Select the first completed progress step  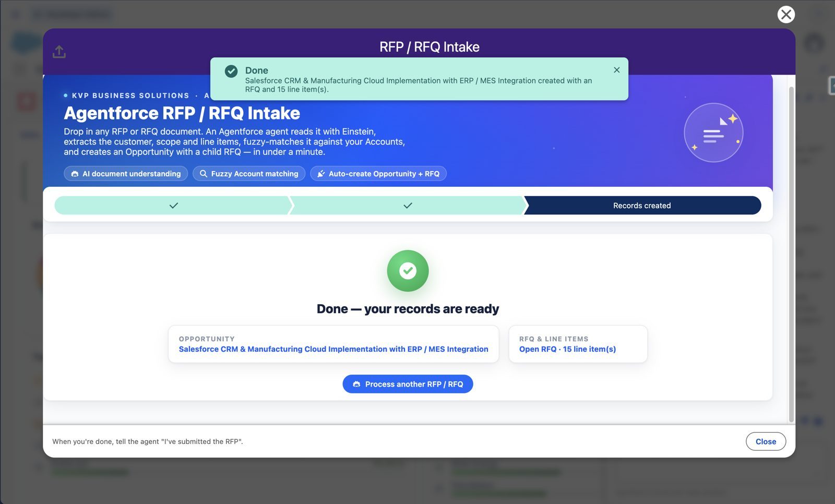tap(173, 206)
